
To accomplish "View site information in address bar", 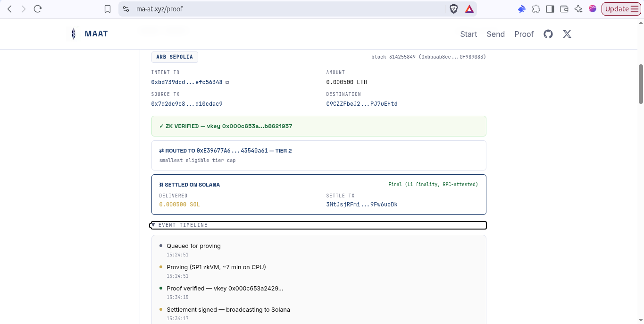I will (x=126, y=9).
